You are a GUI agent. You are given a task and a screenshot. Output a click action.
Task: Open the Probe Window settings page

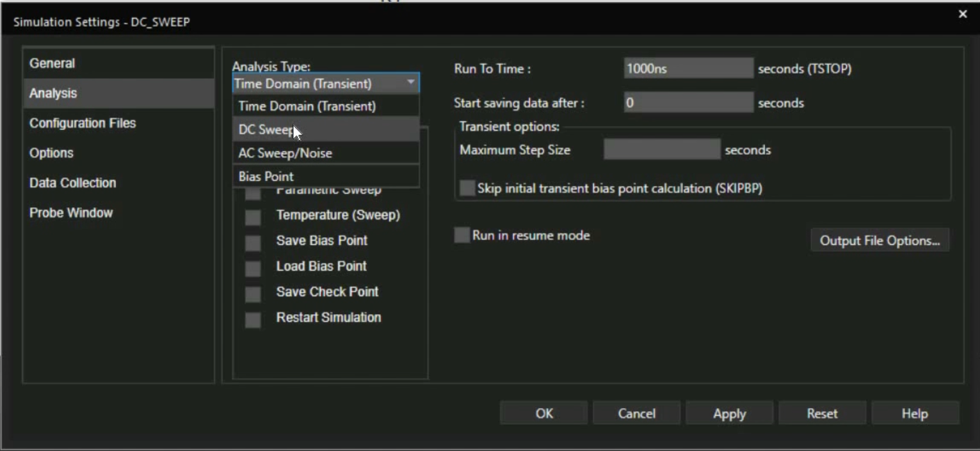tap(71, 212)
